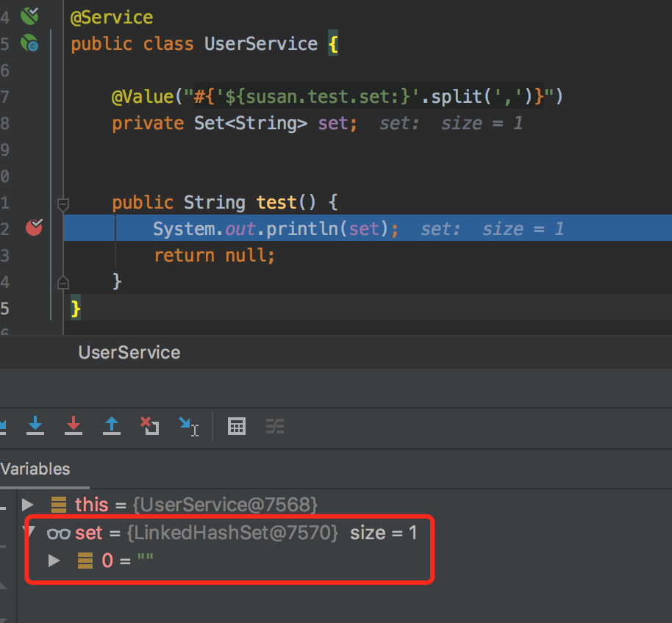This screenshot has height=623, width=672.
Task: Collapse the 'set' LinkedHashSet variable node
Action: click(x=28, y=533)
